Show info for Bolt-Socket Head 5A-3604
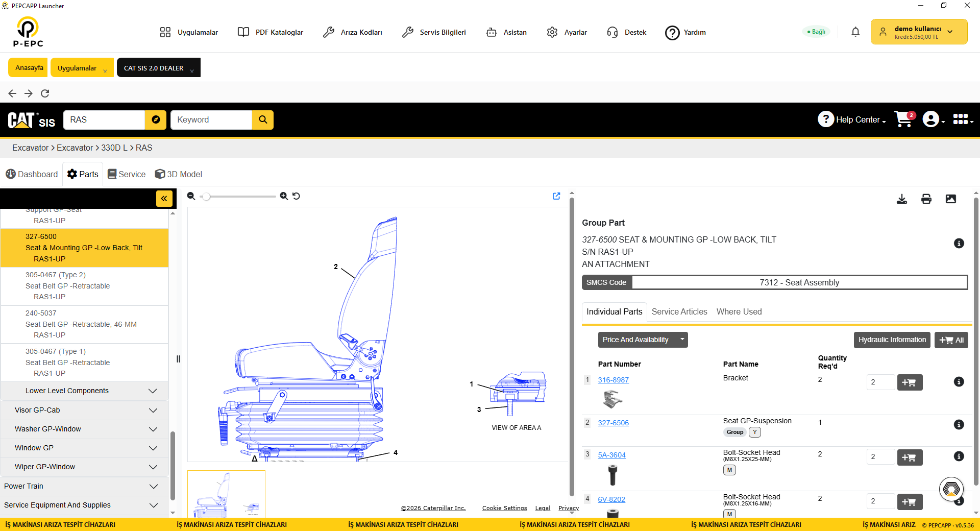 click(959, 456)
